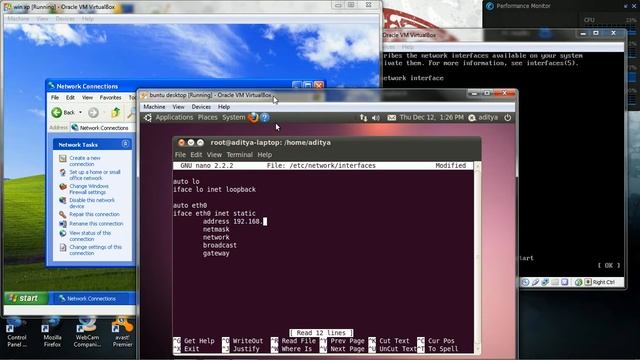Open WebCam Companion desktop shortcut
Viewport: 640px width, 360px height.
[x=87, y=333]
